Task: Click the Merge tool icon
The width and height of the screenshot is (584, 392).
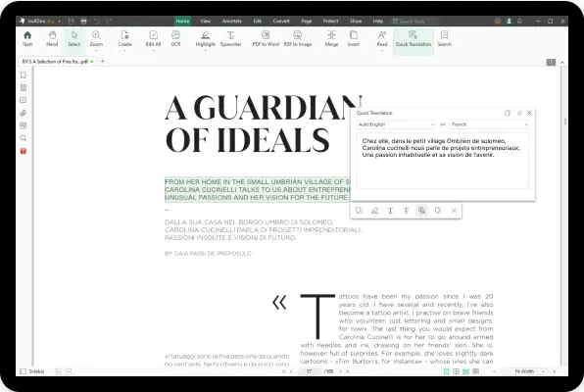Action: [x=331, y=38]
